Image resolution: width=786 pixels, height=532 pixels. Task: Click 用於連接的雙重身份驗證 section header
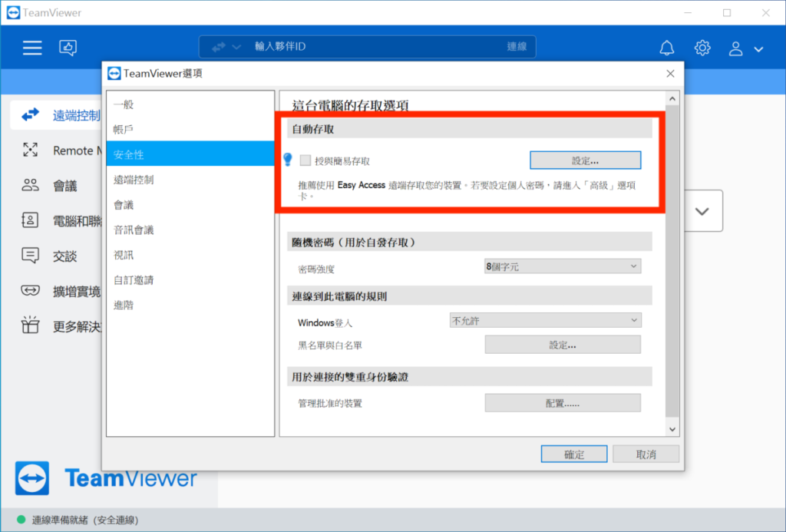[470, 377]
